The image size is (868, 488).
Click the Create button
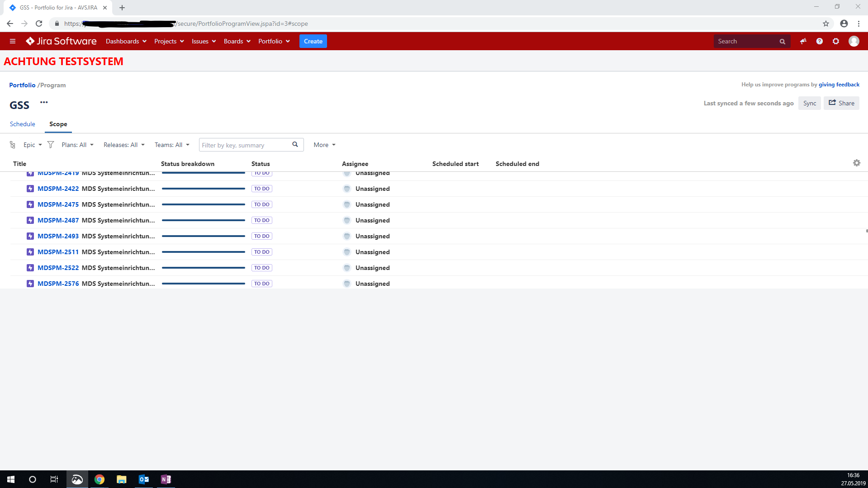pos(313,41)
